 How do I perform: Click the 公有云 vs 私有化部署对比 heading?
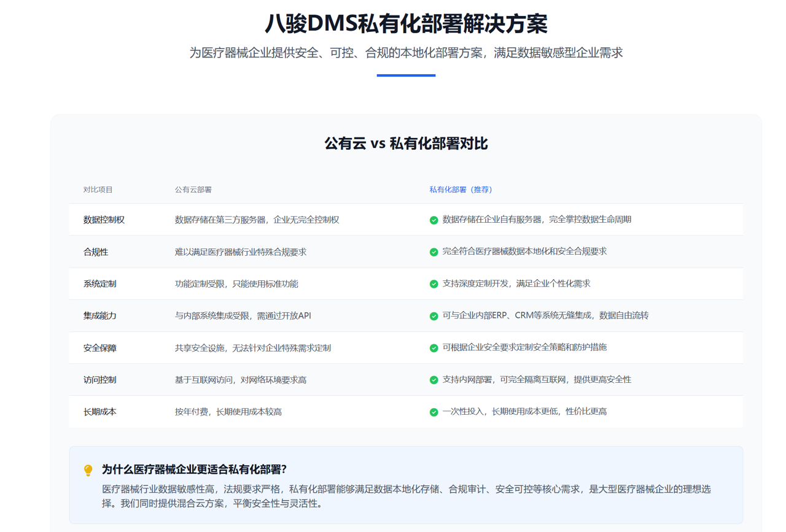406,144
